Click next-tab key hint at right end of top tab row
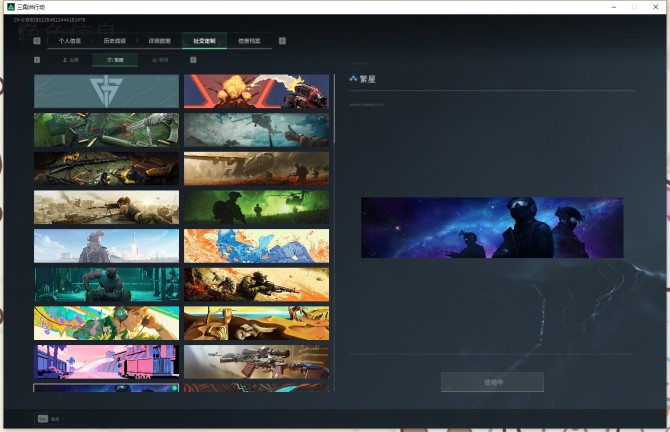 (282, 41)
